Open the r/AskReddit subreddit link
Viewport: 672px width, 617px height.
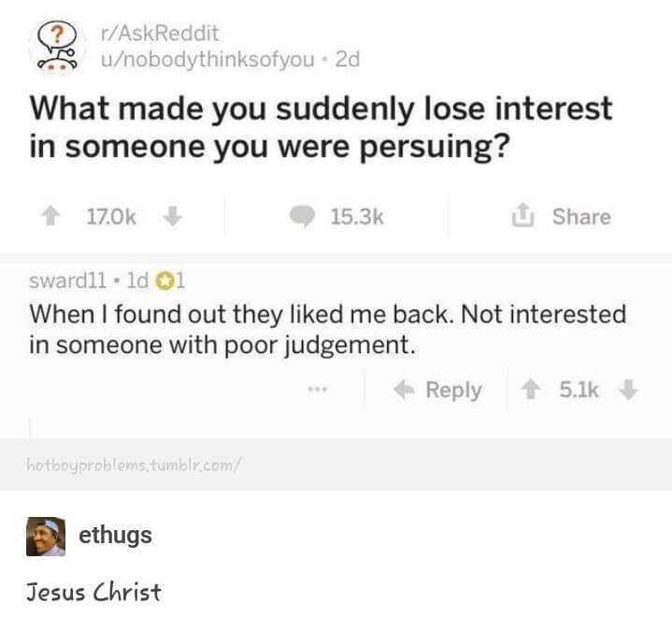[159, 34]
